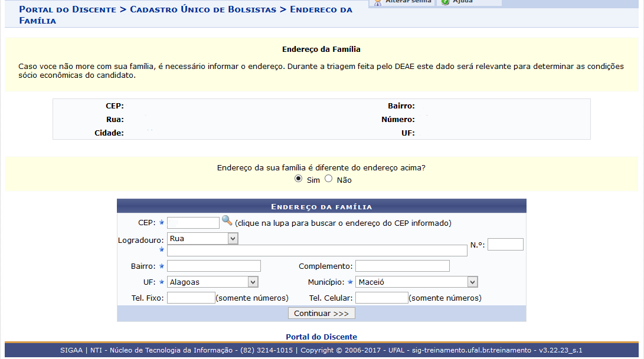Click the Alterar senha user icon

pos(378,2)
